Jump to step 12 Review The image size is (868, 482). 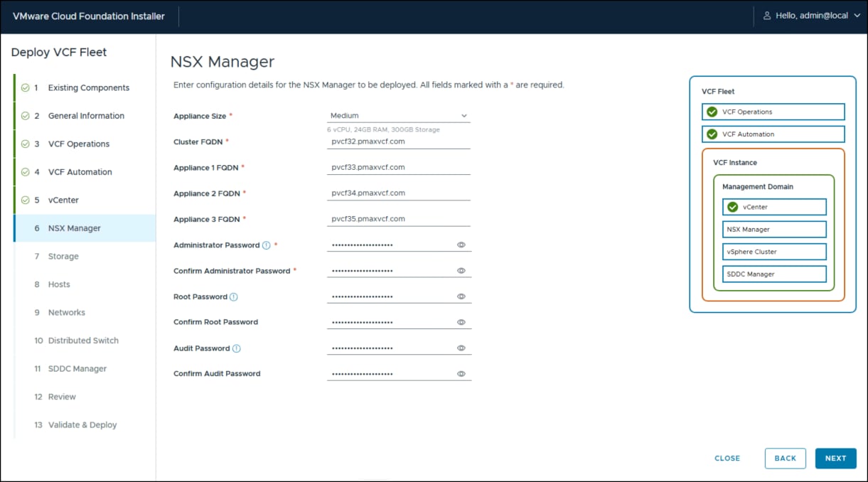[85, 397]
